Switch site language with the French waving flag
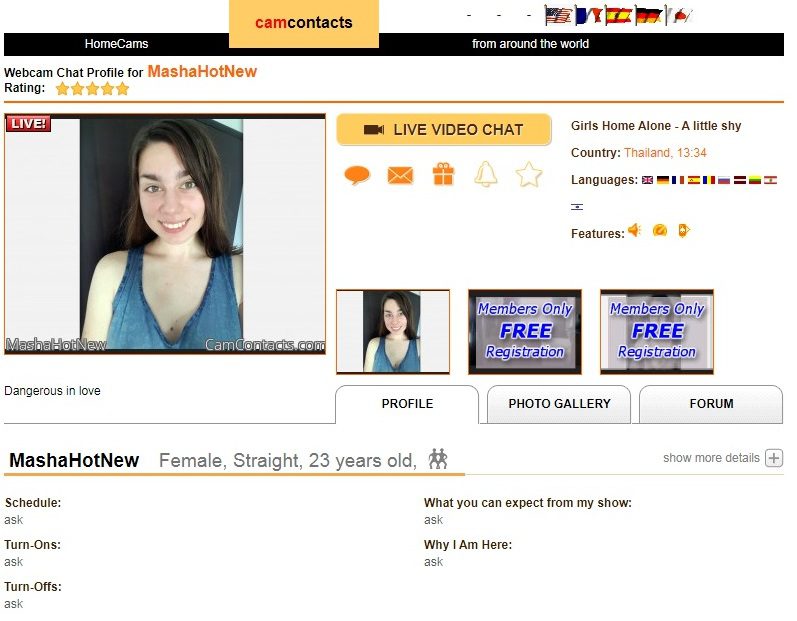The width and height of the screenshot is (797, 621). pyautogui.click(x=589, y=16)
